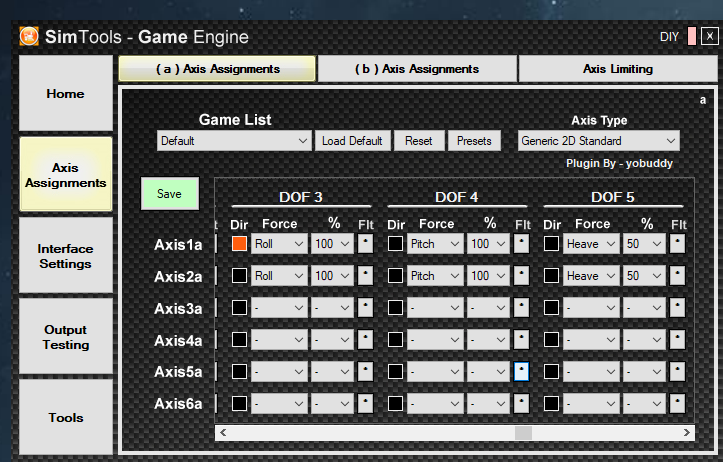This screenshot has width=723, height=462.
Task: Open Output Testing section
Action: pyautogui.click(x=66, y=337)
